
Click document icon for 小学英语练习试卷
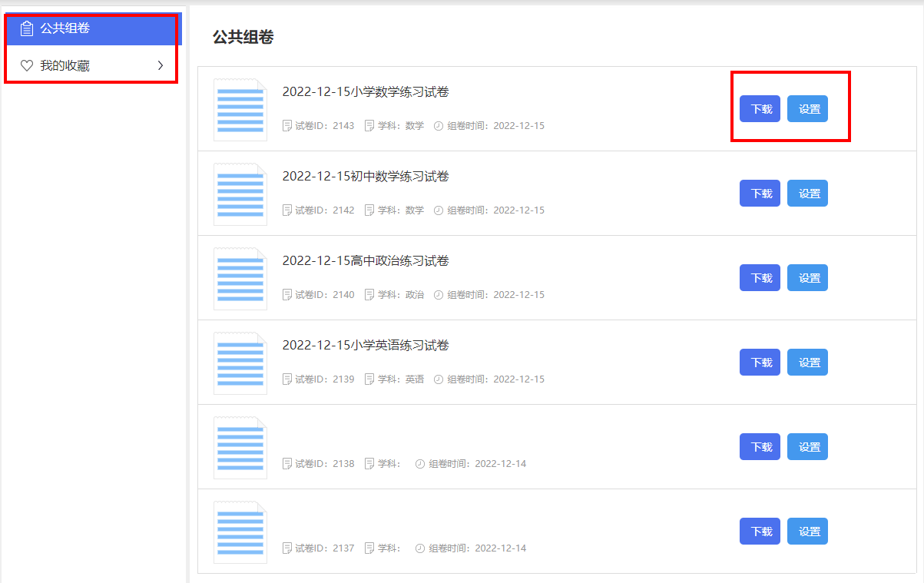[x=240, y=363]
